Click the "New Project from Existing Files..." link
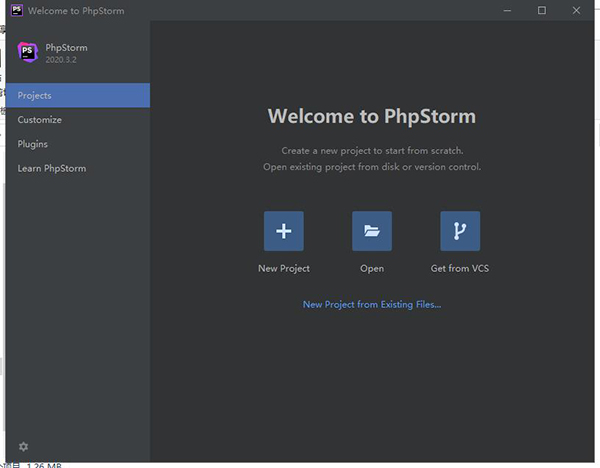The width and height of the screenshot is (600, 468). pos(372,304)
